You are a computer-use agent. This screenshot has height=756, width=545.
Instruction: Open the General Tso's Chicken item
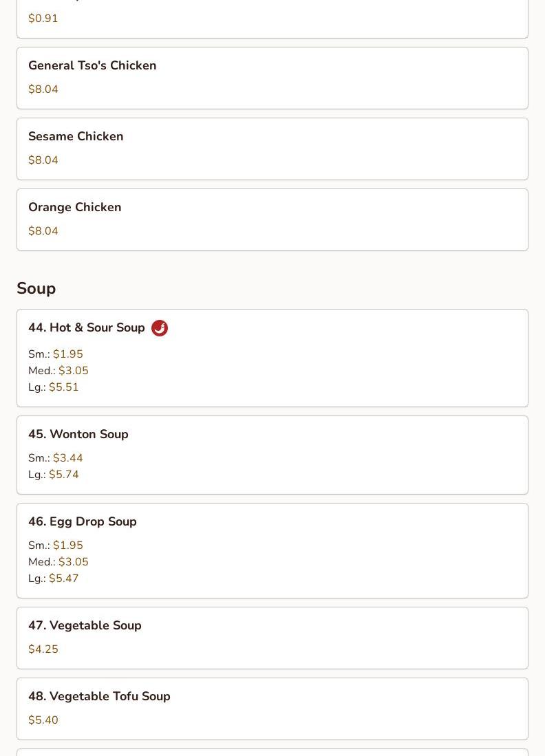tap(92, 66)
